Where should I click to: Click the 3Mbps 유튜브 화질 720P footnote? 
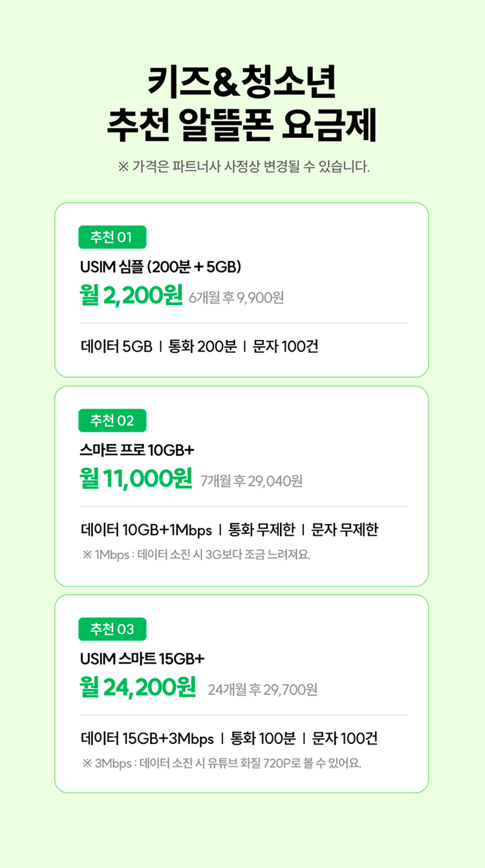click(222, 764)
